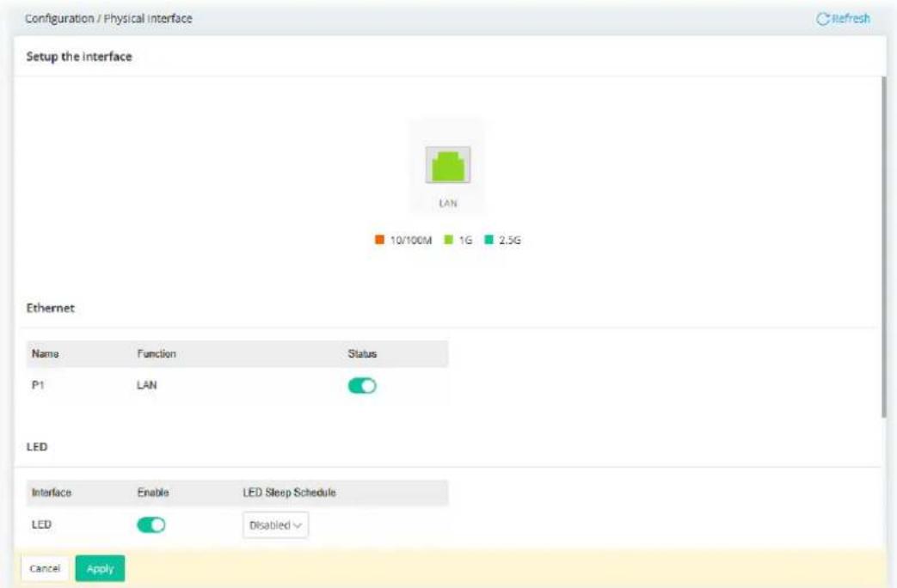897x588 pixels.
Task: Click the Function column header
Action: click(x=157, y=353)
